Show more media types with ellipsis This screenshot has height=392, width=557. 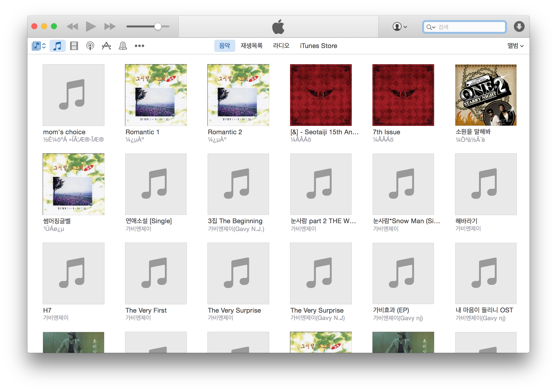tap(139, 46)
